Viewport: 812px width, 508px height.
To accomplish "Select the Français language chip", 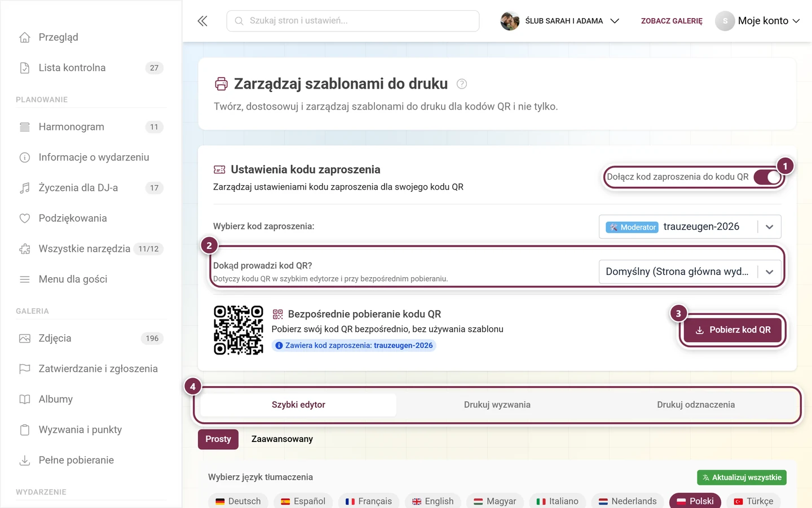I will point(369,501).
